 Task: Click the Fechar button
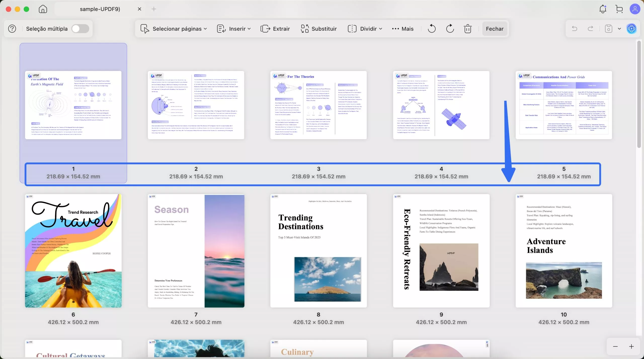tap(495, 29)
